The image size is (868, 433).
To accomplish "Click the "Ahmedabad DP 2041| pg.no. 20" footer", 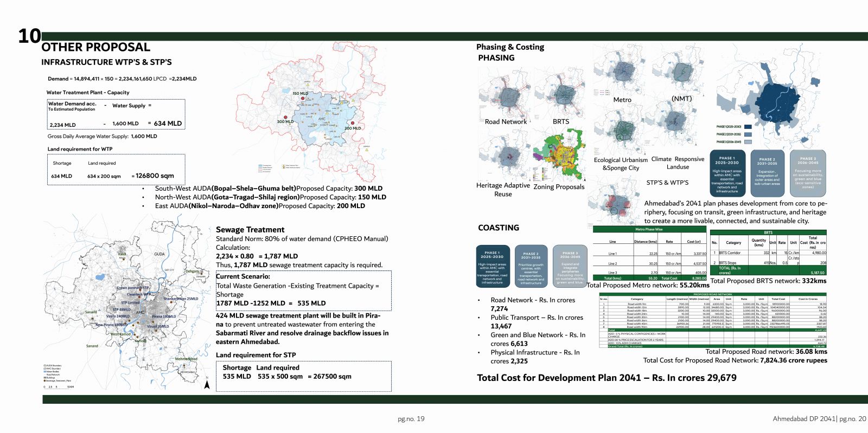I will 819,419.
